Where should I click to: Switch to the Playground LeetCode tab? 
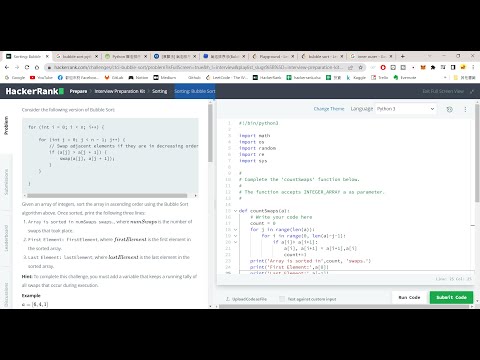pyautogui.click(x=273, y=56)
